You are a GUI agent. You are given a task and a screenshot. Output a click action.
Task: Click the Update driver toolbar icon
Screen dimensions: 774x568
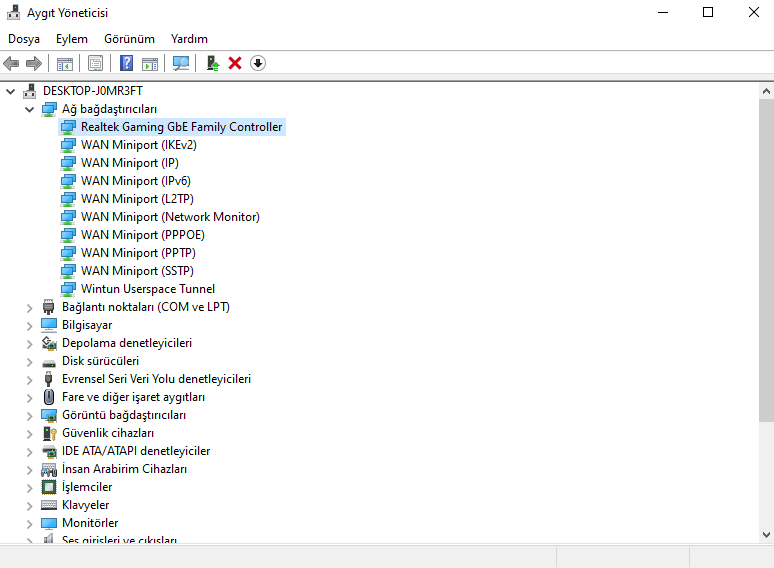pos(212,63)
